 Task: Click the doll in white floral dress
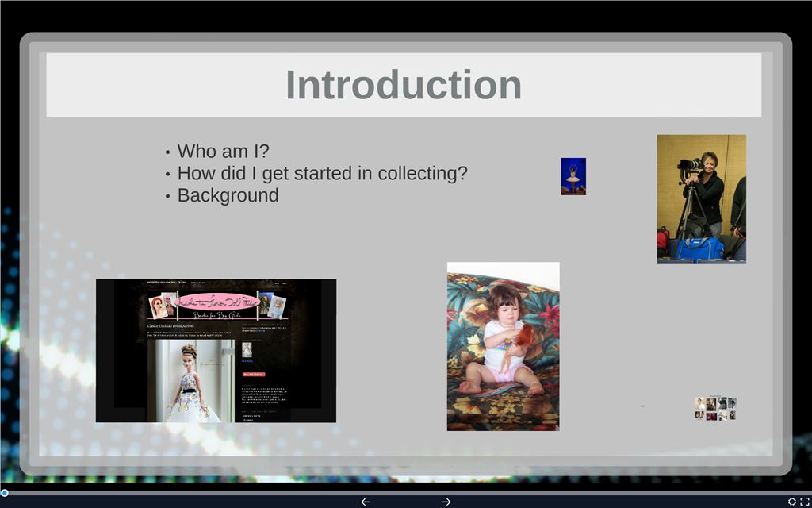pos(190,385)
